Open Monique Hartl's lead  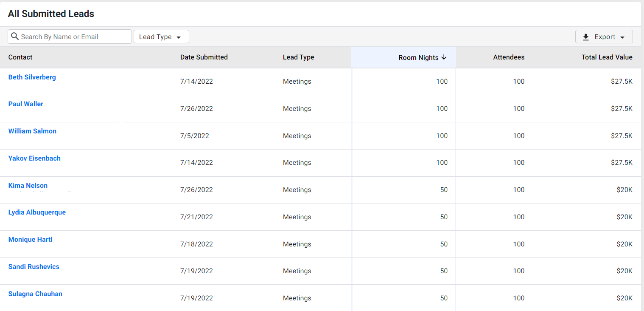(31, 240)
